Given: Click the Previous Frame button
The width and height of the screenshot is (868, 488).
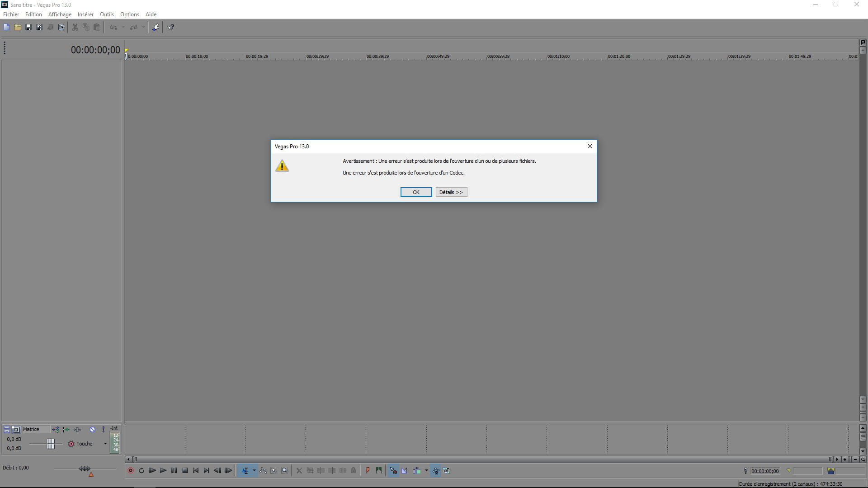Looking at the screenshot, I should (217, 470).
